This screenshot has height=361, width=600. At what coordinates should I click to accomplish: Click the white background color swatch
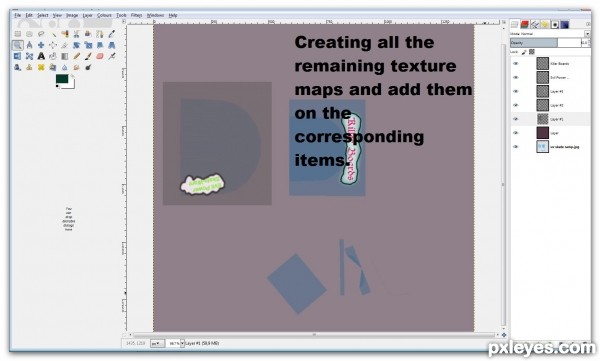pyautogui.click(x=71, y=85)
